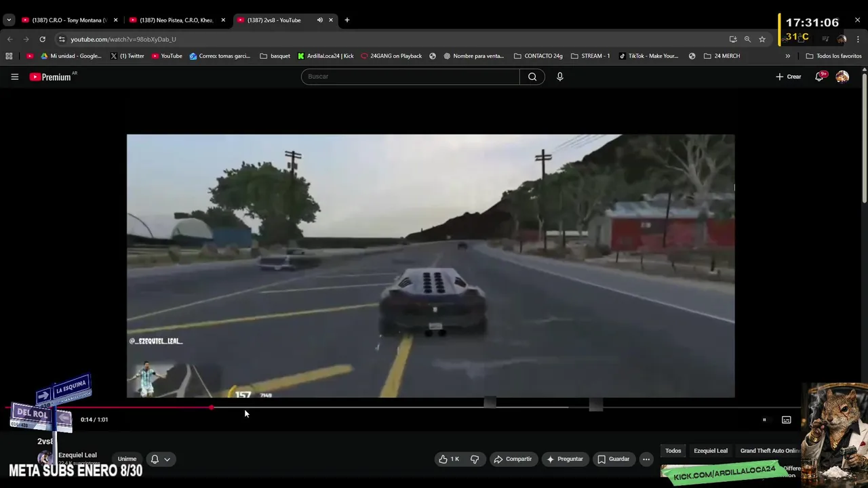Click the search magnifier button

click(x=532, y=77)
